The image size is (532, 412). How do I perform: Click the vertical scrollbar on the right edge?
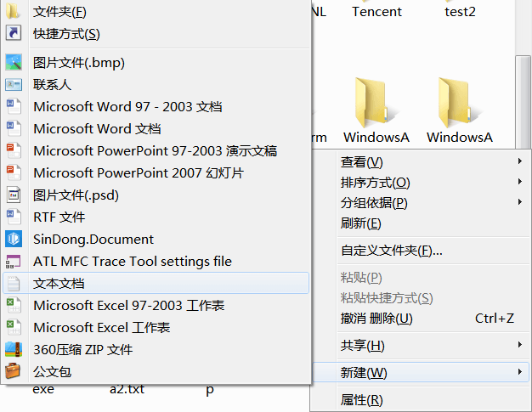tap(524, 102)
